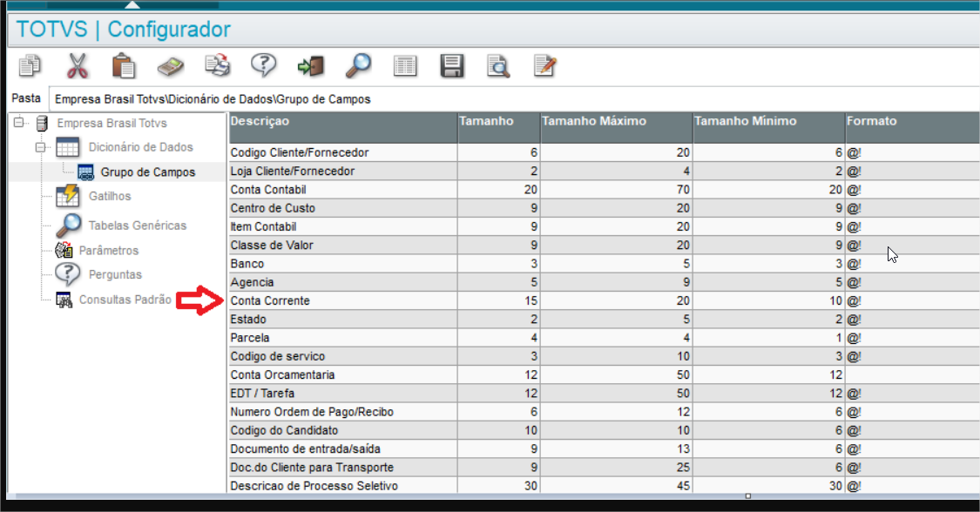
Task: Select the Conta Orcamentaria row
Action: pyautogui.click(x=605, y=374)
